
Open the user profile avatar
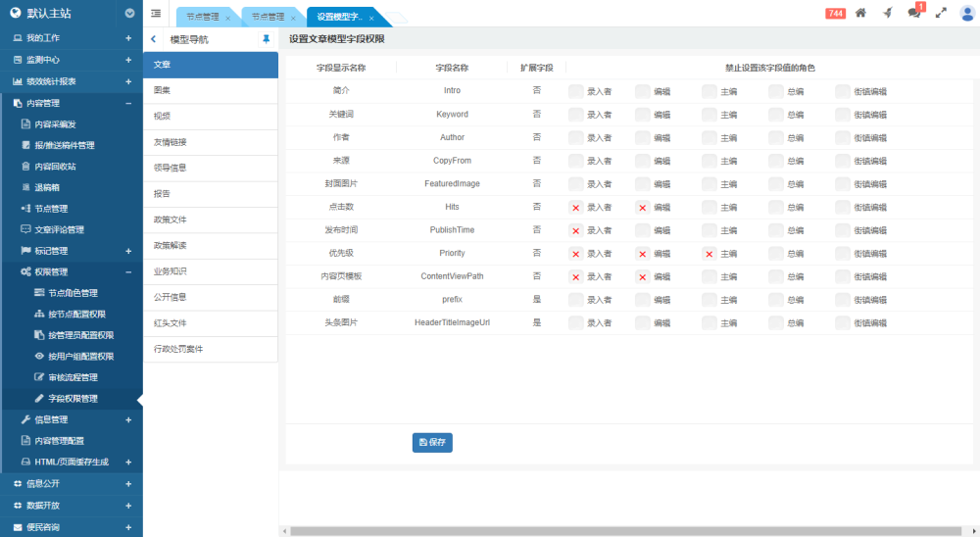[967, 14]
